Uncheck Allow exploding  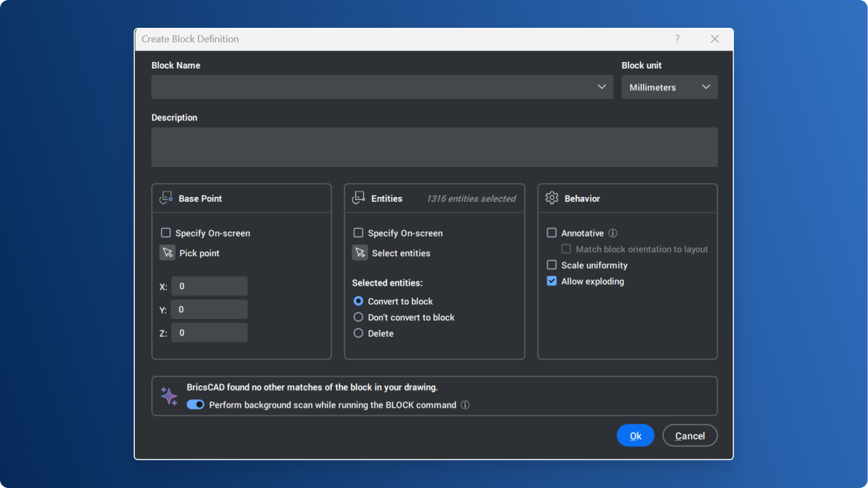point(551,281)
